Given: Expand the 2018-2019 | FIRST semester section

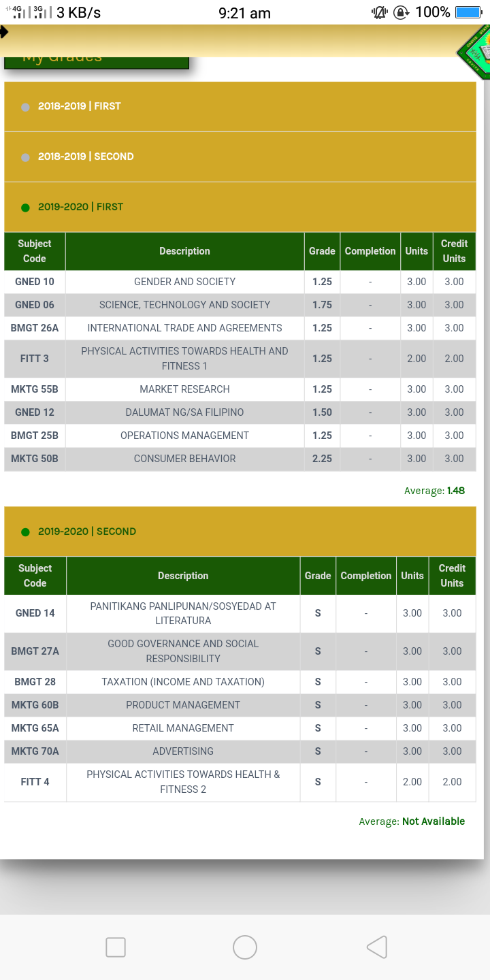Looking at the screenshot, I should pos(240,107).
